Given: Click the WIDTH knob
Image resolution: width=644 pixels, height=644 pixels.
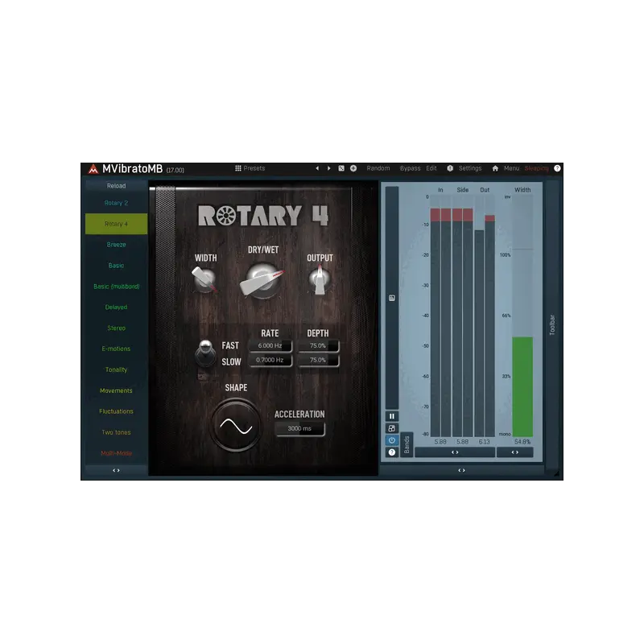Looking at the screenshot, I should [204, 279].
